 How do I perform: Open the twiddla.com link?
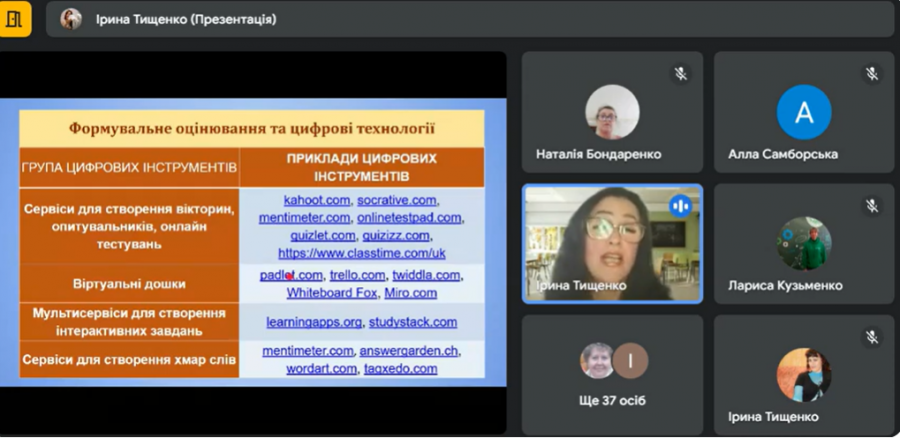click(x=426, y=276)
